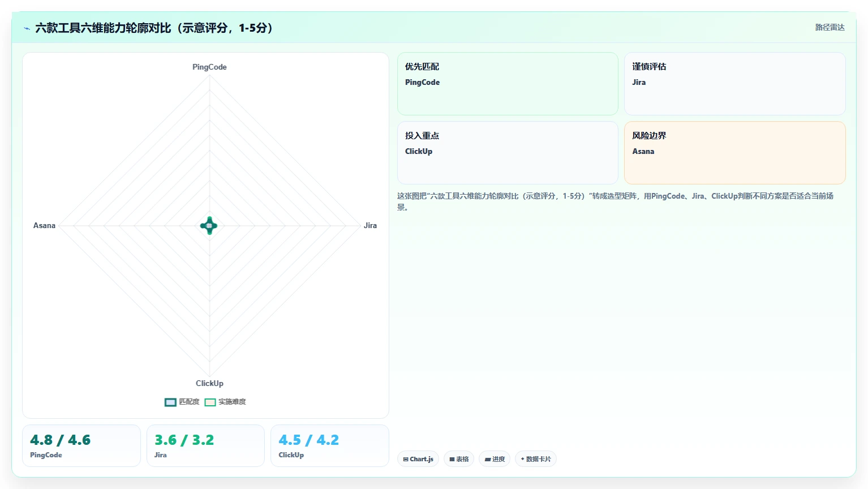Screen dimensions: 868x489
Task: Toggle the 实施难度 legend swatch
Action: pos(210,402)
